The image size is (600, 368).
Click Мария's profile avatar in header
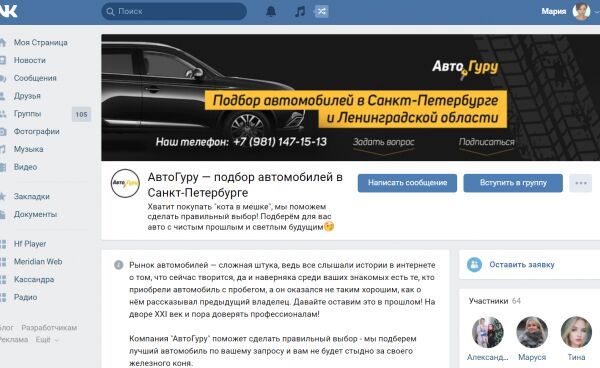coord(581,11)
